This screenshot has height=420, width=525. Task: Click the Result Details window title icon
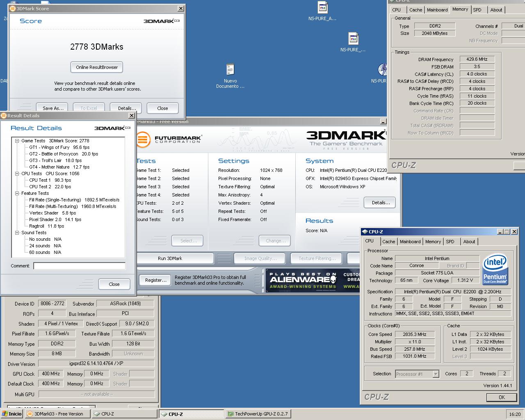click(x=3, y=116)
